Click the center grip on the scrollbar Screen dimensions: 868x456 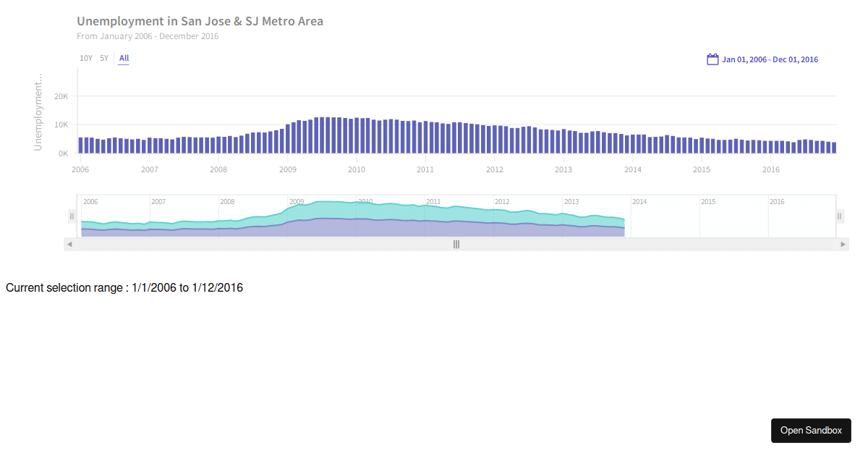pyautogui.click(x=456, y=244)
